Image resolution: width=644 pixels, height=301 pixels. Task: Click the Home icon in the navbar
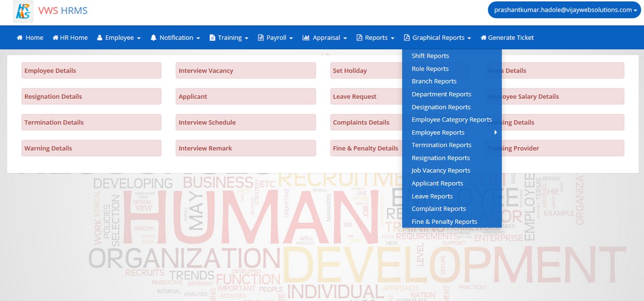pos(19,37)
